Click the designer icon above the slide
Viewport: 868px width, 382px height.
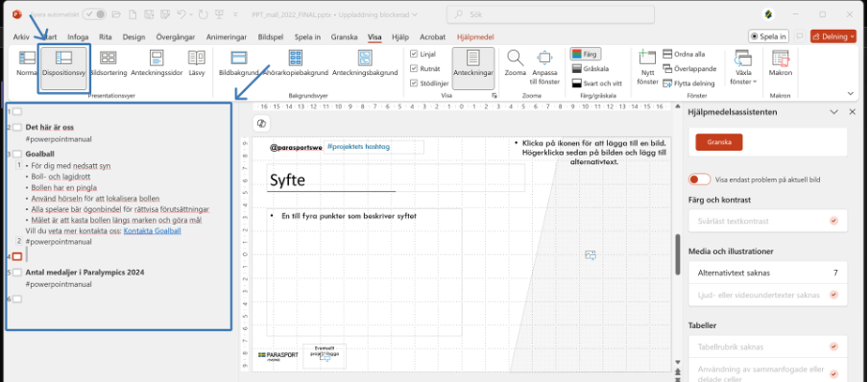(x=262, y=124)
